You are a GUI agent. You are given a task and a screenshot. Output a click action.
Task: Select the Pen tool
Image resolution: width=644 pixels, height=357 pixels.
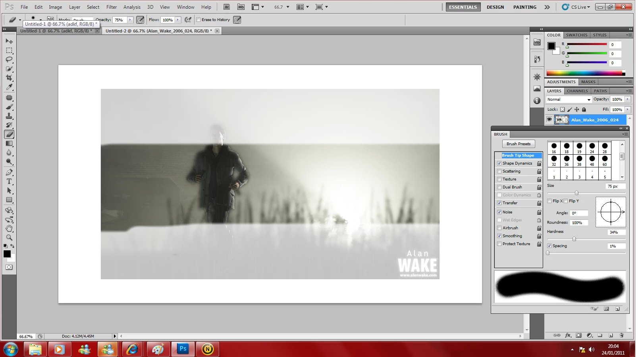pyautogui.click(x=9, y=172)
